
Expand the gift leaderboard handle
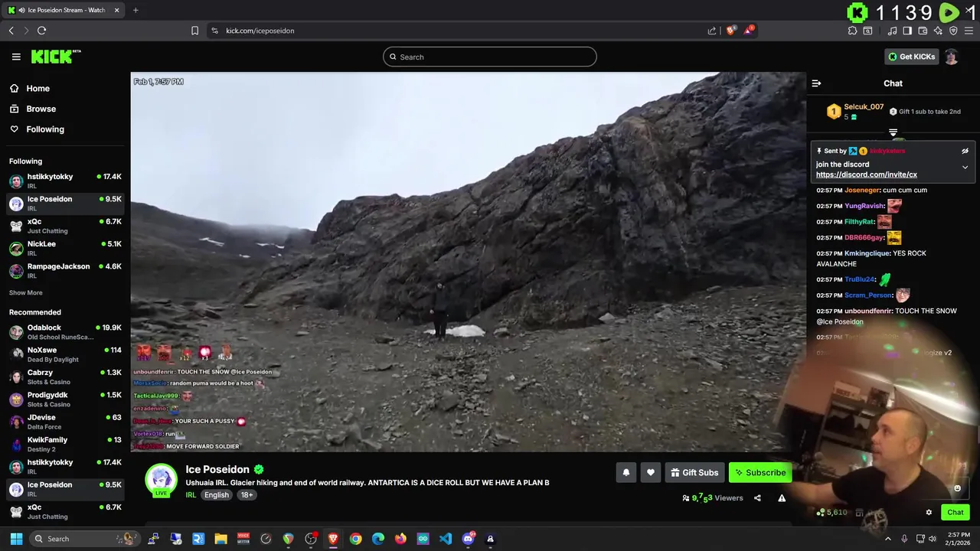point(893,133)
